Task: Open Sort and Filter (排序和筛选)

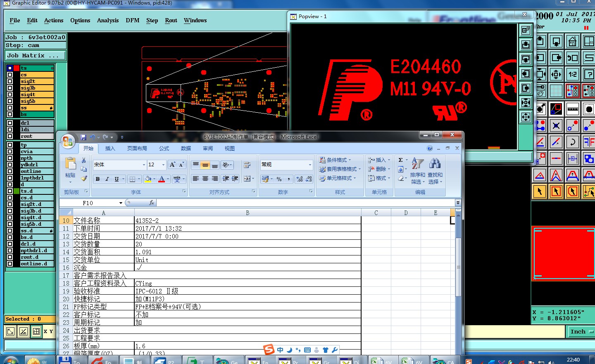Action: pos(418,171)
